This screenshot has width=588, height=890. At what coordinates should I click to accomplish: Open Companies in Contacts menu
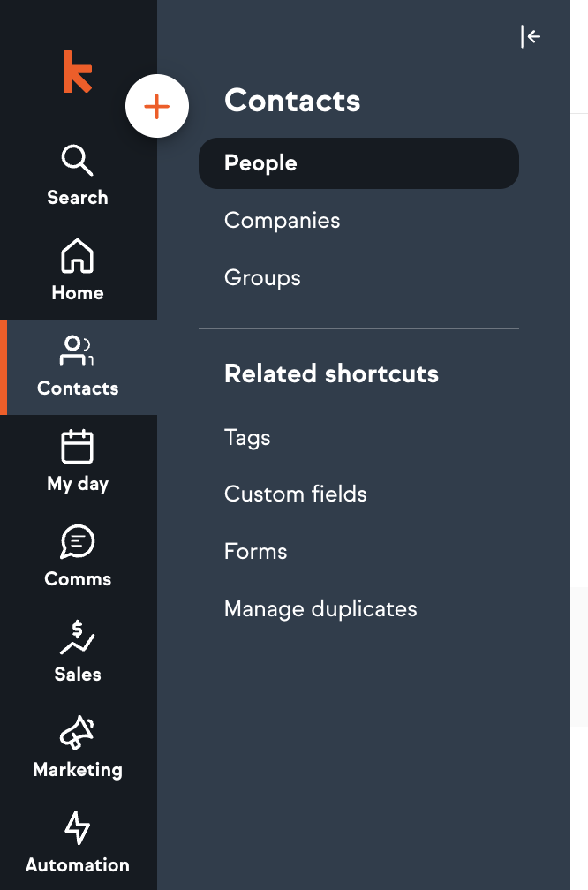[282, 220]
